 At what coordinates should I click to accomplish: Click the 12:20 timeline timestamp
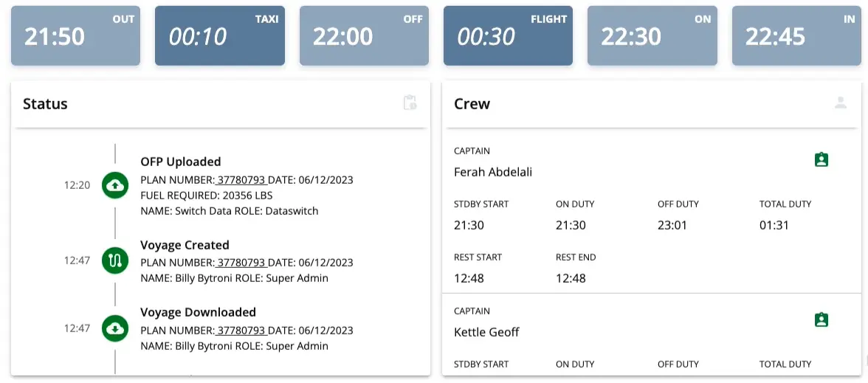tap(77, 185)
